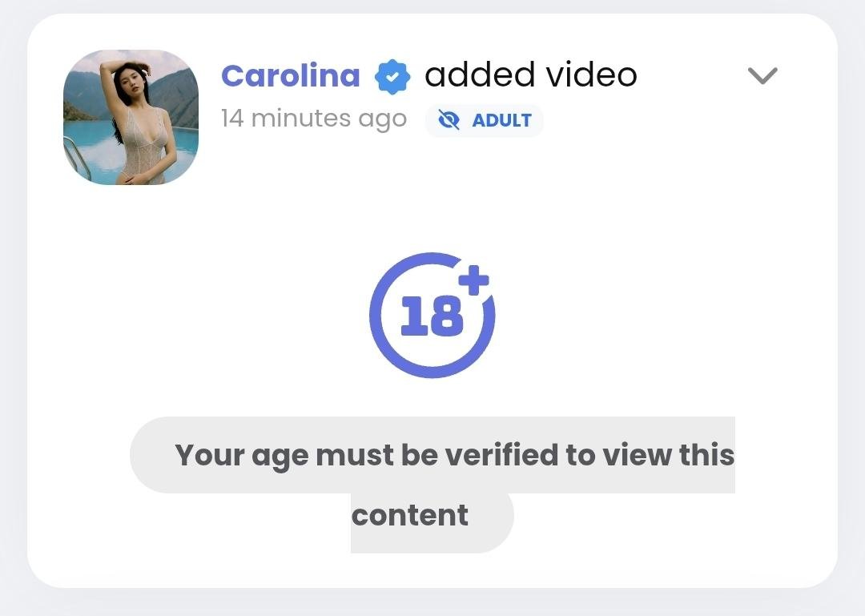Image resolution: width=865 pixels, height=616 pixels.
Task: Click the "14 minutes ago" timestamp
Action: [313, 119]
